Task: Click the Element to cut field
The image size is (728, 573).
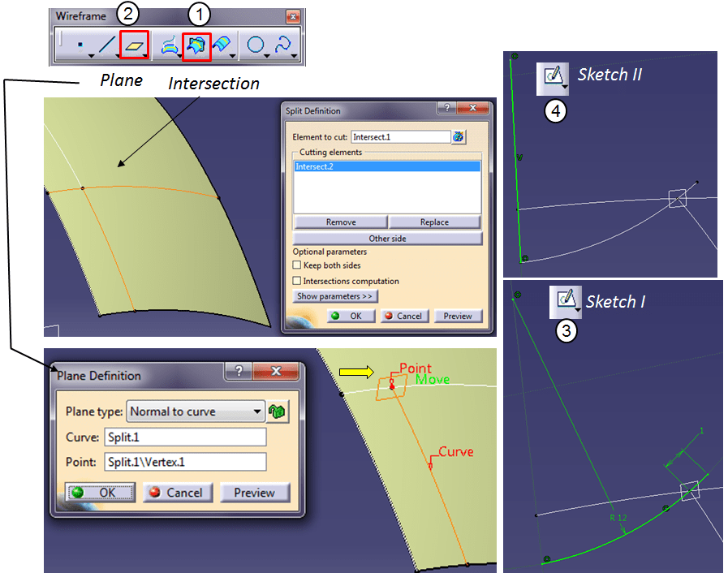Action: (x=400, y=137)
